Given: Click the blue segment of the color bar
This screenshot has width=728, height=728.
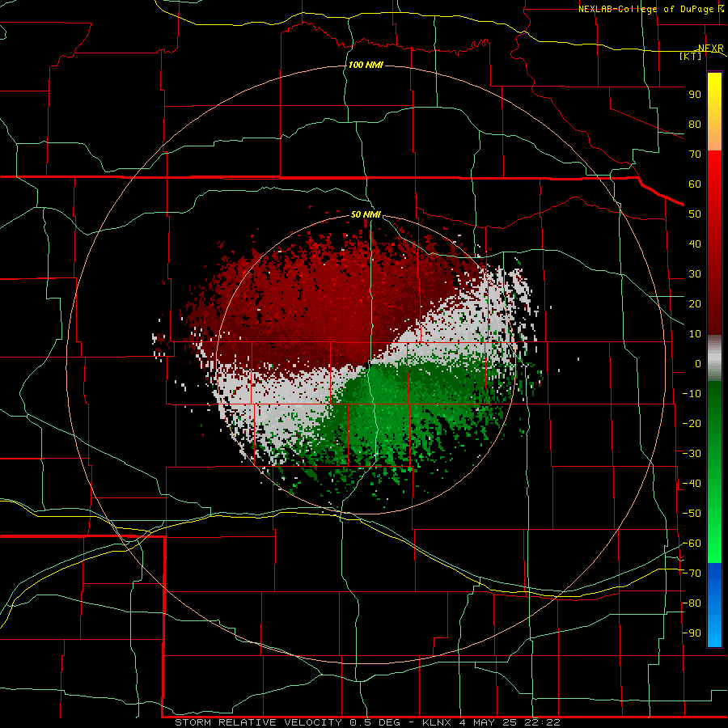Looking at the screenshot, I should pyautogui.click(x=714, y=603).
